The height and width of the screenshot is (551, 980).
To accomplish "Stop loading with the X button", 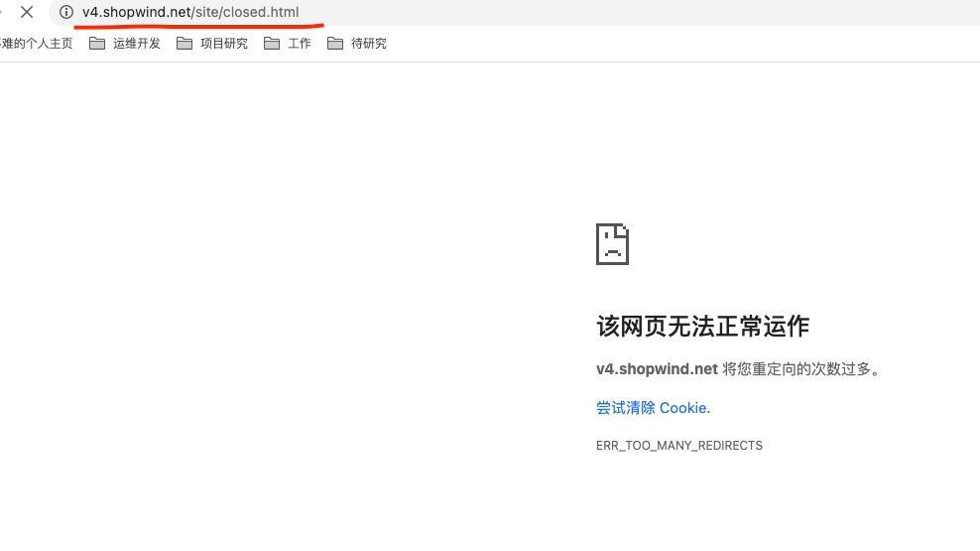I will click(26, 12).
